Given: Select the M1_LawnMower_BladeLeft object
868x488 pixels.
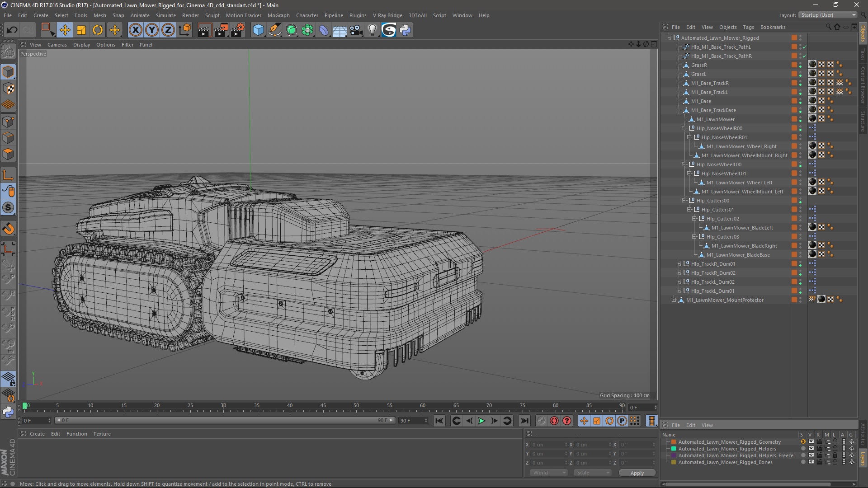Looking at the screenshot, I should click(x=742, y=228).
